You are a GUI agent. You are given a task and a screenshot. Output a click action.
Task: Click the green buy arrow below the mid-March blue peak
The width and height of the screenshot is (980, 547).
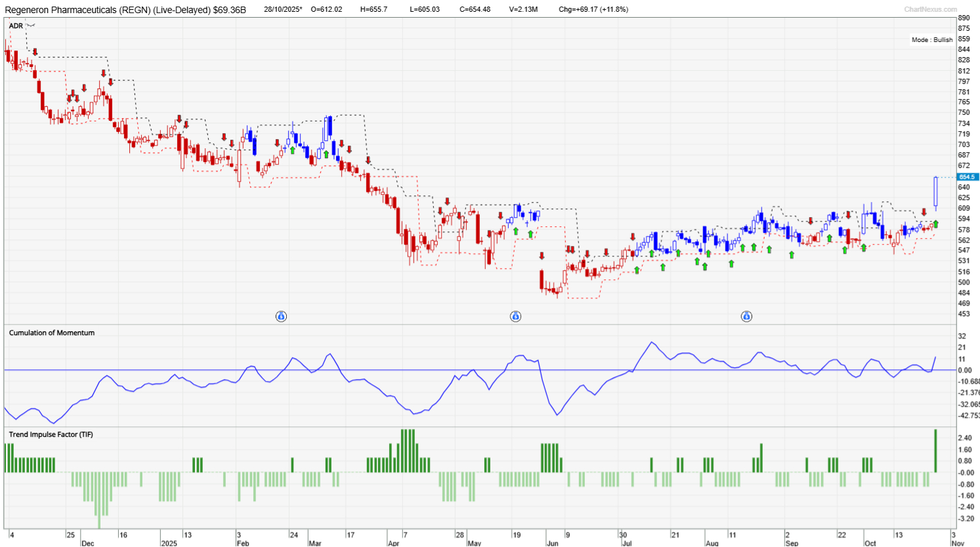click(326, 154)
